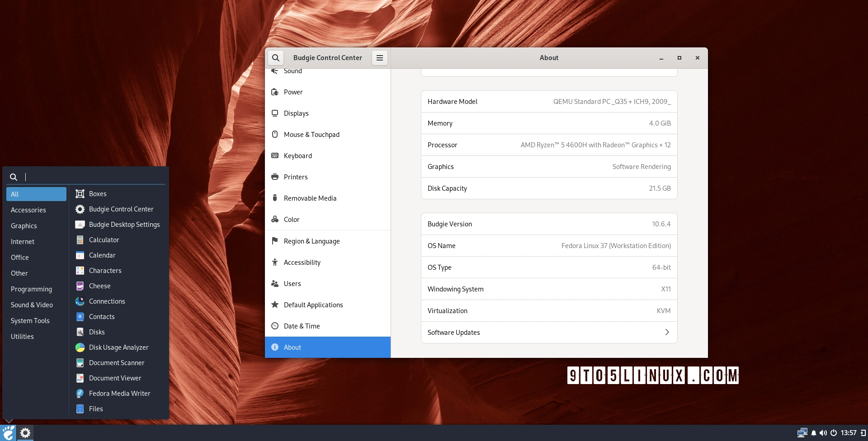Show the Sound & Video category
868x441 pixels.
(x=32, y=305)
